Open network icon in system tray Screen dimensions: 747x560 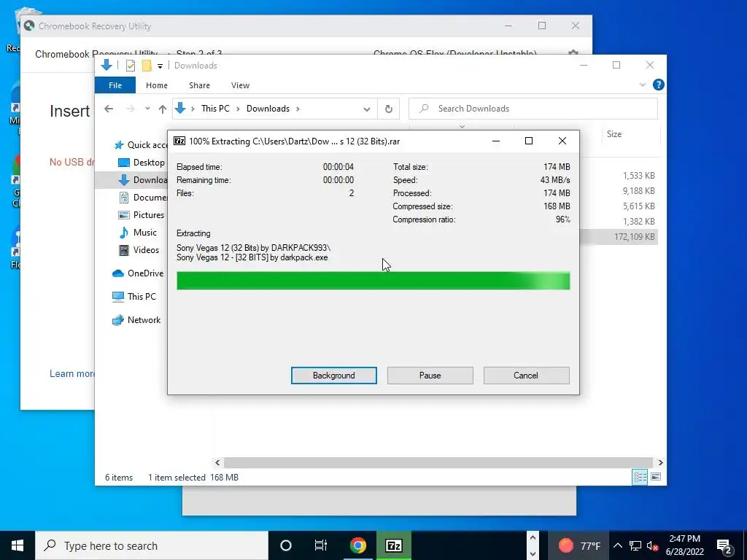(635, 545)
